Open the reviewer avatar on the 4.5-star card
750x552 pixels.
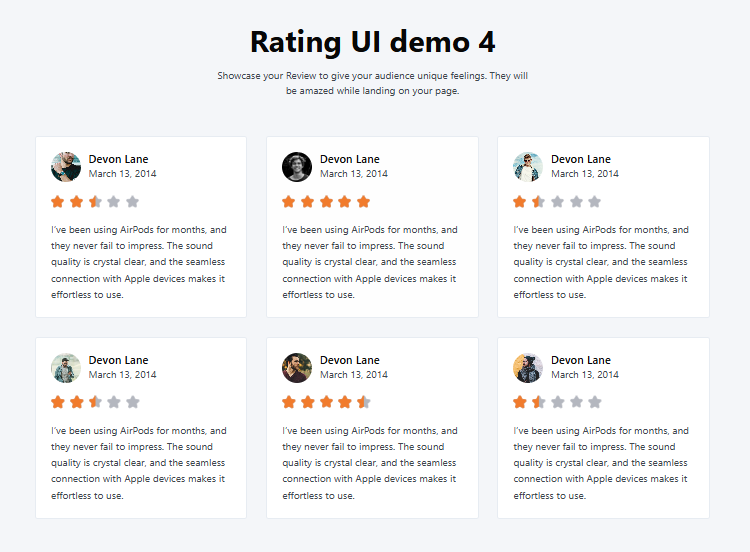point(297,367)
